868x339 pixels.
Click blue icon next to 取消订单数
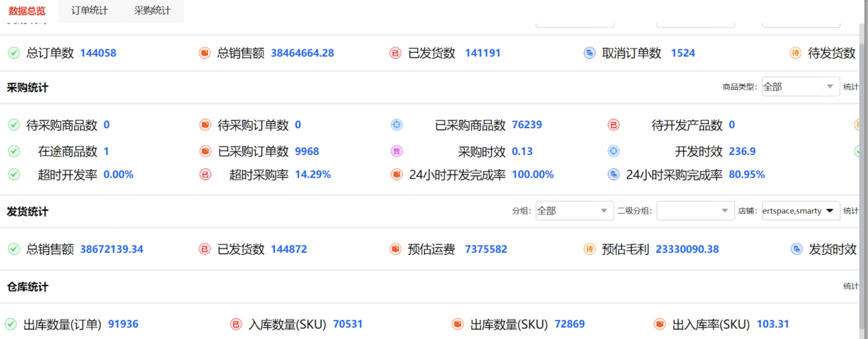coord(590,53)
